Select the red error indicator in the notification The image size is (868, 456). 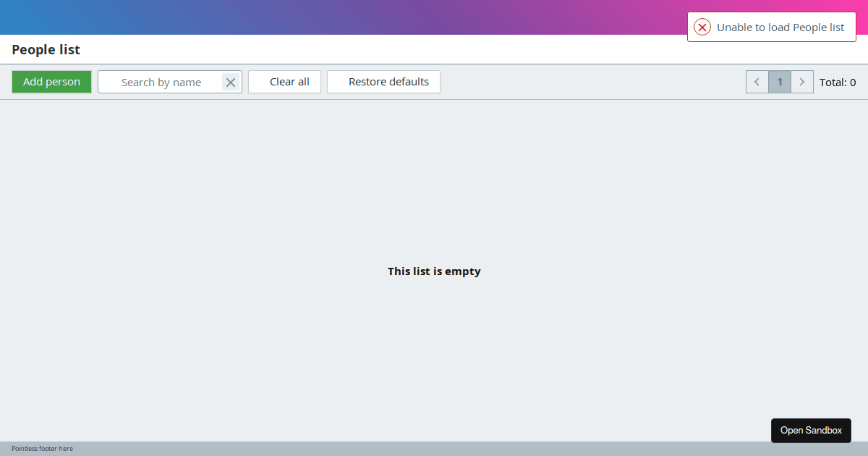tap(702, 27)
